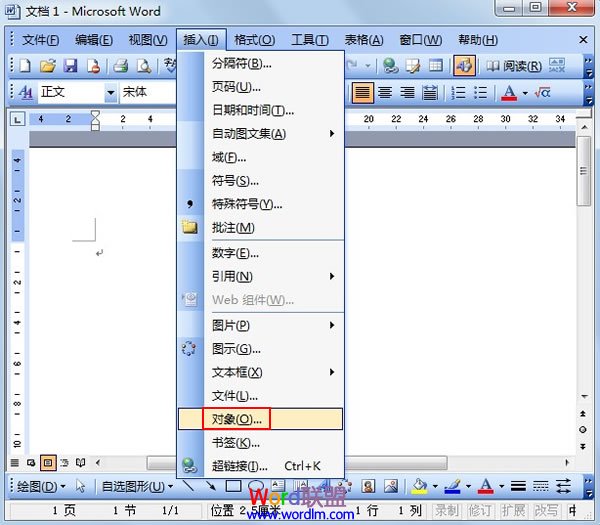Select 分隔符(B)... in the Insert menu

(260, 64)
